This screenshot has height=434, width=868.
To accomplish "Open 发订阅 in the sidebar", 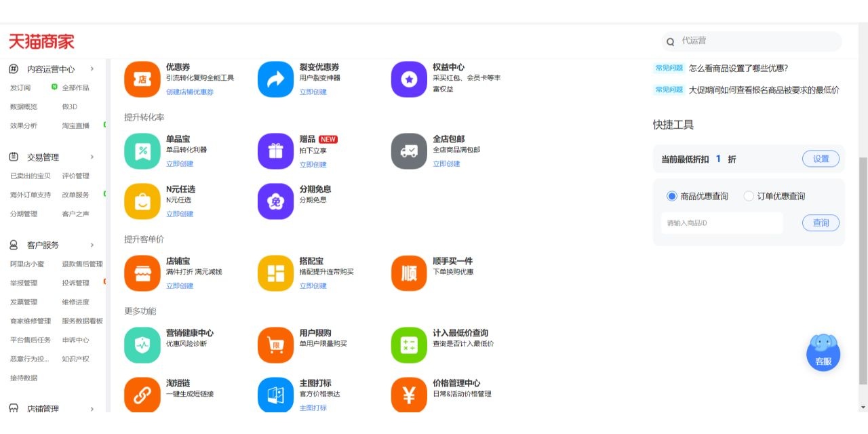I will click(20, 87).
